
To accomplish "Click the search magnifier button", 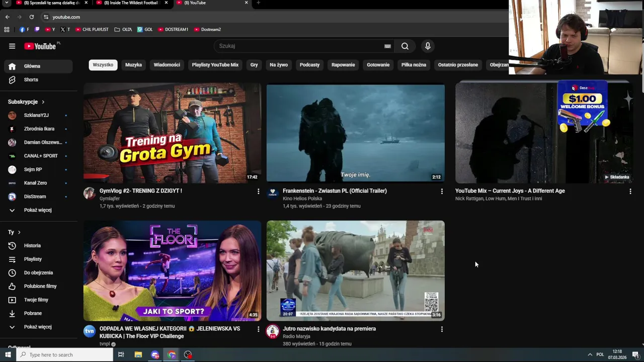I will pyautogui.click(x=405, y=46).
